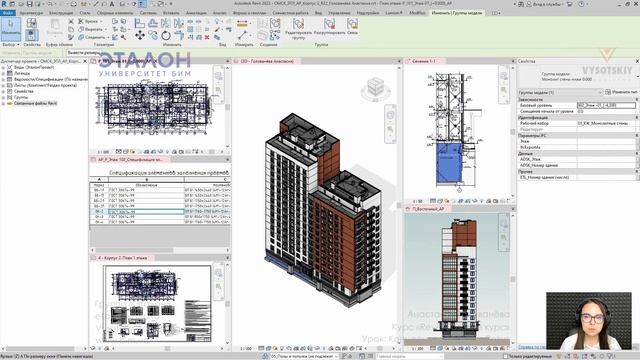Image resolution: width=640 pixels, height=360 pixels.
Task: Toggle Thin Lines in quick access toolbar
Action: (142, 4)
